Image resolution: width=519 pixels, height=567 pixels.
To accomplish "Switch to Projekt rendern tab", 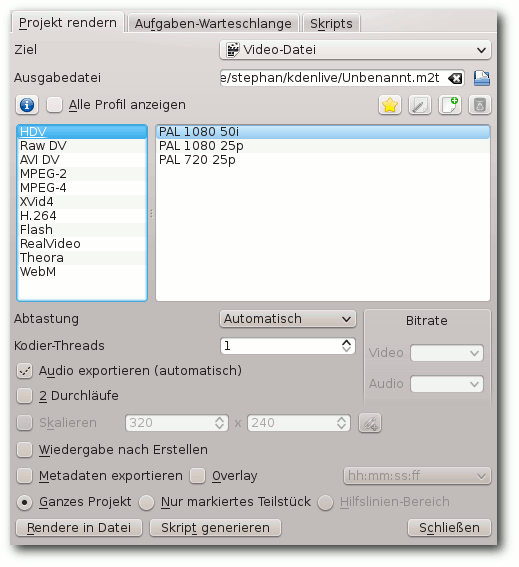I will tap(68, 23).
